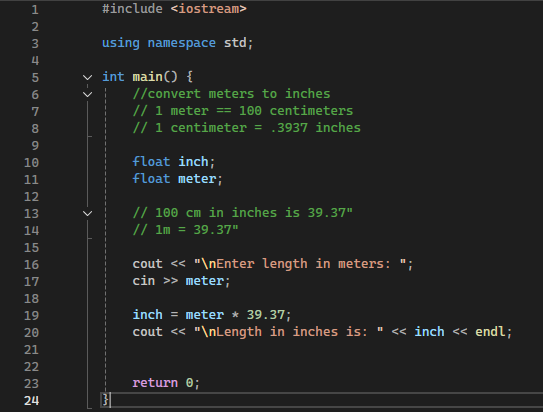Click the string '\nLength in inches is: '

pos(288,332)
